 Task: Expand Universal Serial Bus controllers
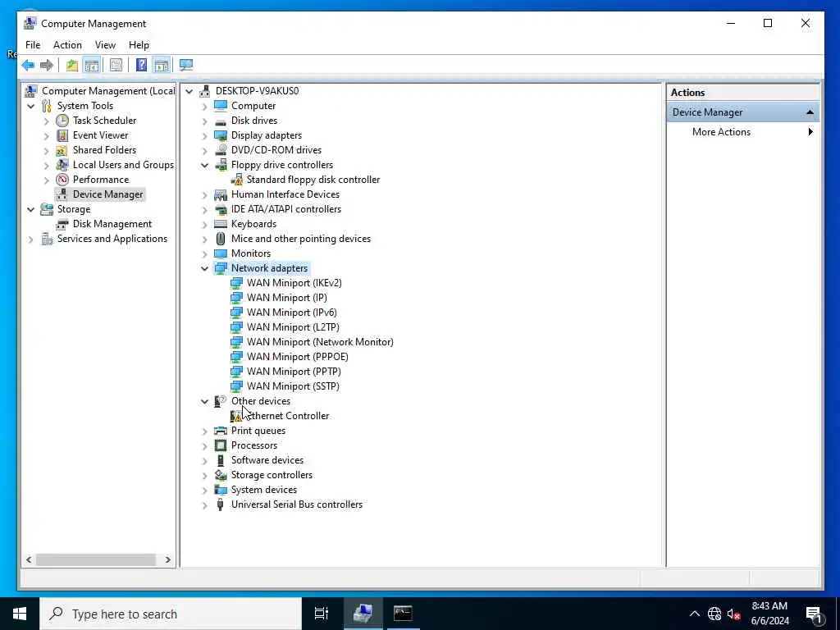click(204, 504)
